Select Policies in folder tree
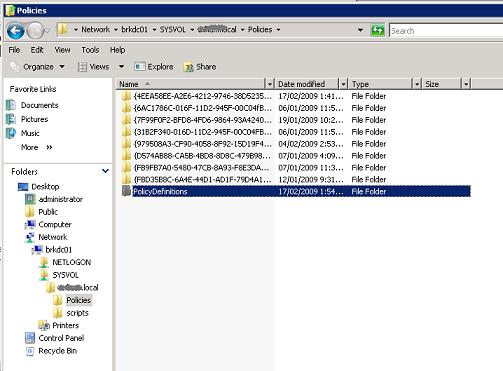This screenshot has height=371, width=503. point(78,300)
